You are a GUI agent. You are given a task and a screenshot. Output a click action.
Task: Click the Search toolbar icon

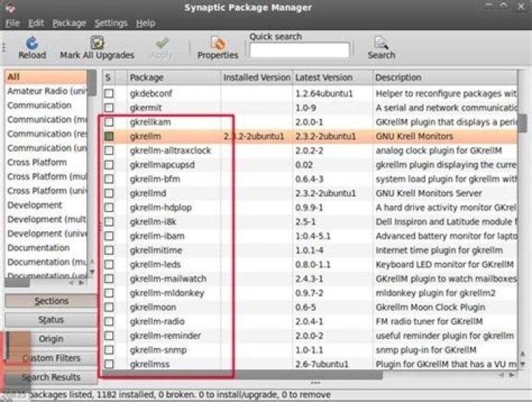[381, 43]
